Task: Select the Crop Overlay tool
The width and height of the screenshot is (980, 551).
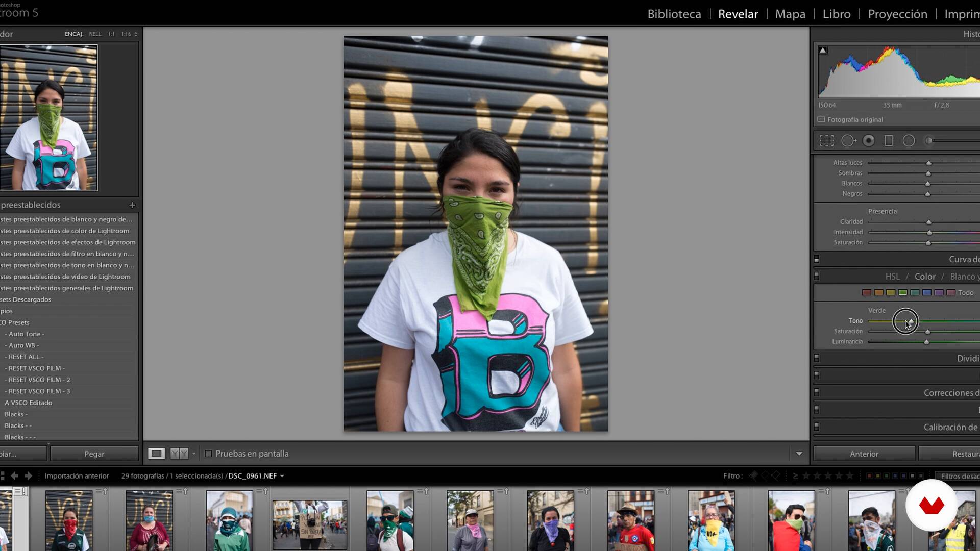Action: pyautogui.click(x=826, y=141)
